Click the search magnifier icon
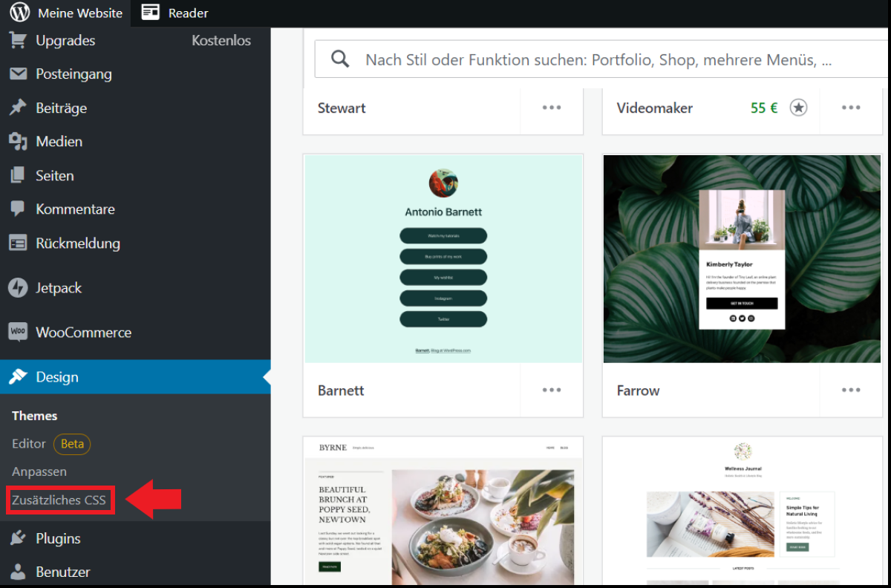 (340, 59)
